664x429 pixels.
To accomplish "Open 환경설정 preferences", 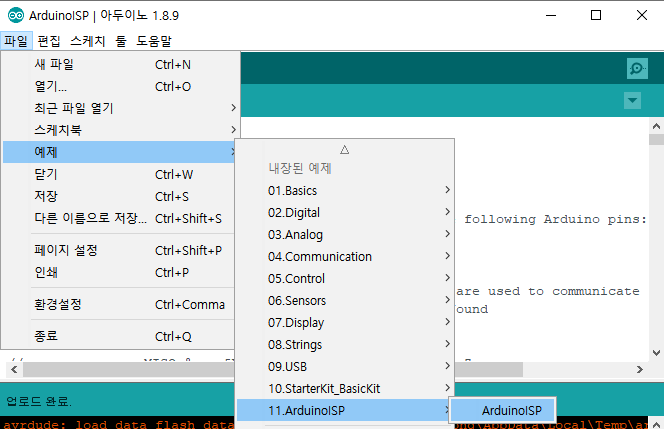I will 119,304.
